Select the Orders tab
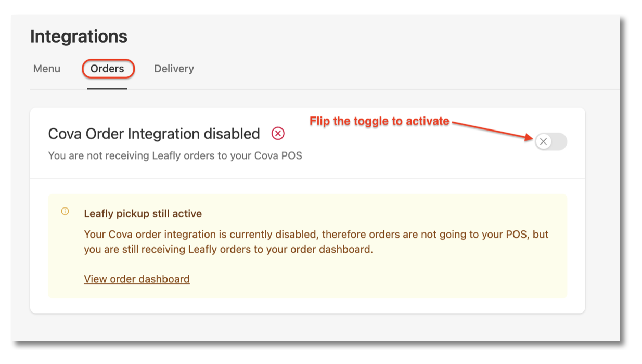Screen dimensions: 642x364 pos(107,69)
